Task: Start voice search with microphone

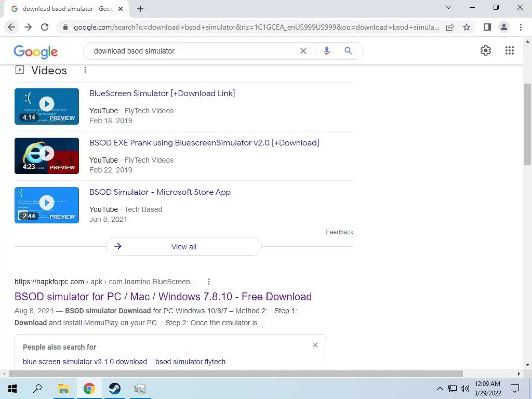Action: click(327, 51)
